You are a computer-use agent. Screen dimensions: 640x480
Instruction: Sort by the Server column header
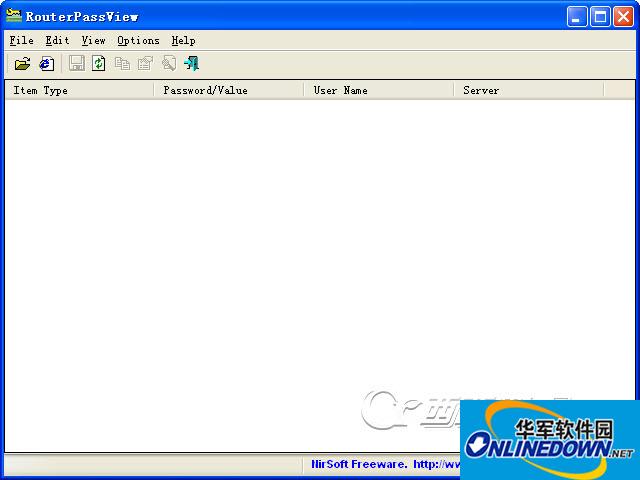(x=529, y=90)
